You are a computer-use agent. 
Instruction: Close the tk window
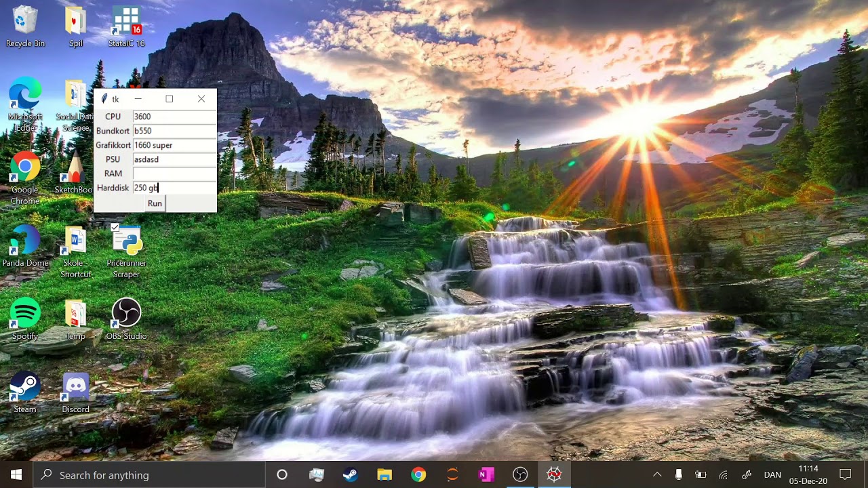click(x=201, y=99)
